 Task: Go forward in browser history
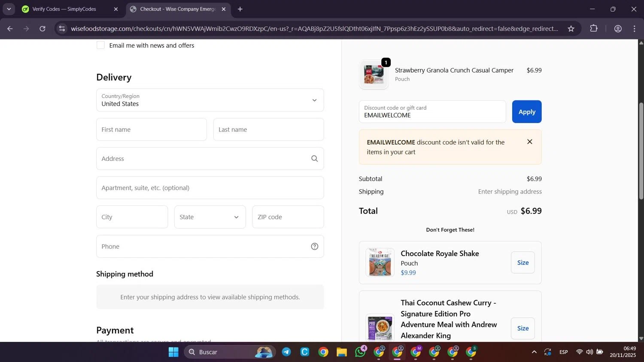pos(26,29)
